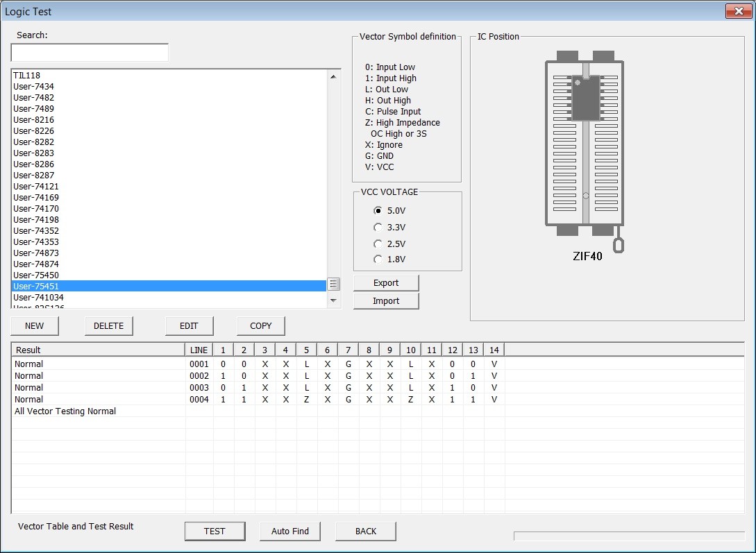756x553 pixels.
Task: Select User-74121 in the device list
Action: (x=169, y=187)
